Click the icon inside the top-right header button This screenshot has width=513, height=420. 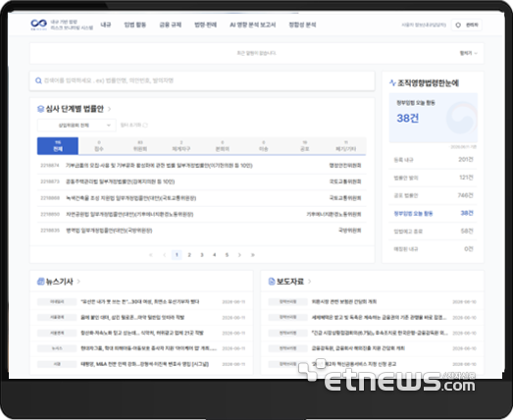[458, 25]
